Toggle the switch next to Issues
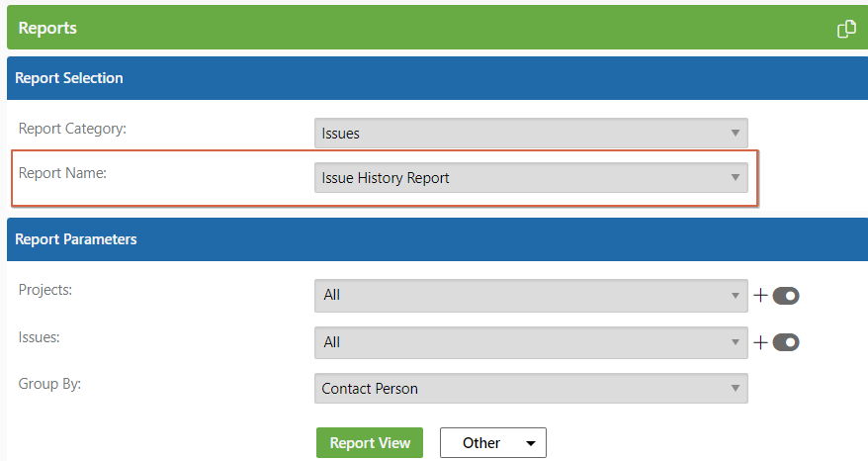 pos(786,342)
